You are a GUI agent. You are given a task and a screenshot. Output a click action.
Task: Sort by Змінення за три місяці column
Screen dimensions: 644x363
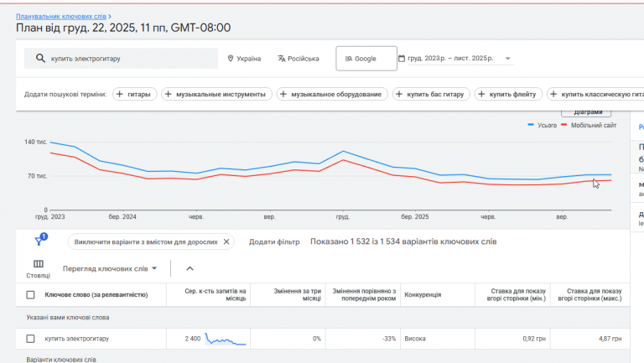298,294
